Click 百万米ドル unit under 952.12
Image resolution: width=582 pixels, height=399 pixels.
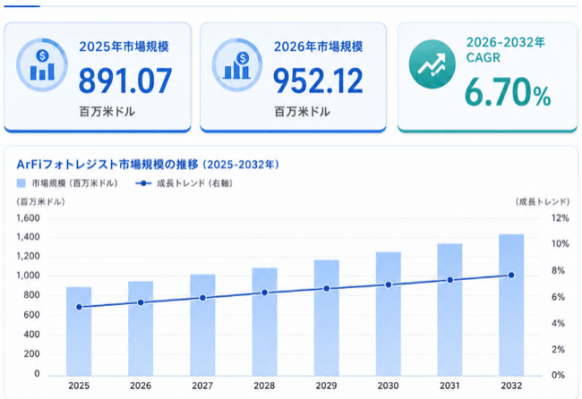[302, 112]
